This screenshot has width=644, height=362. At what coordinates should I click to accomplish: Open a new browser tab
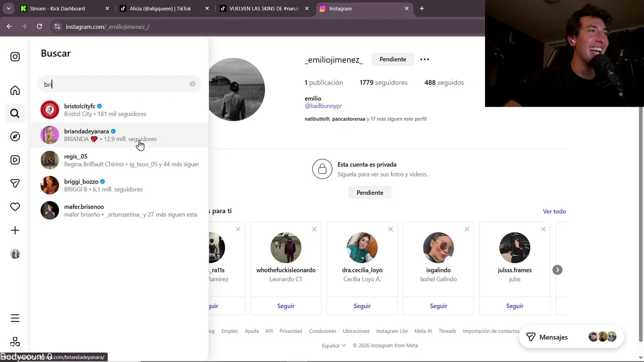[422, 9]
